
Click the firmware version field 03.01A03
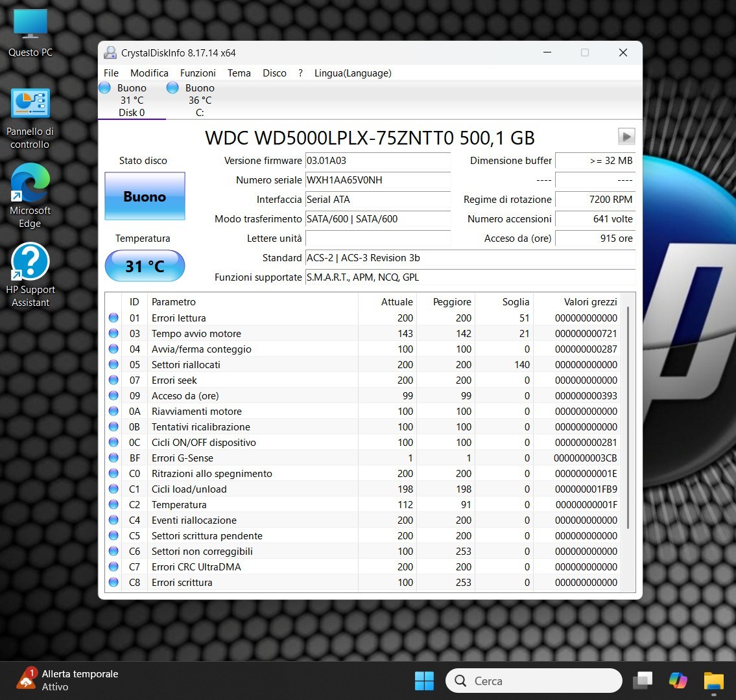click(x=378, y=161)
